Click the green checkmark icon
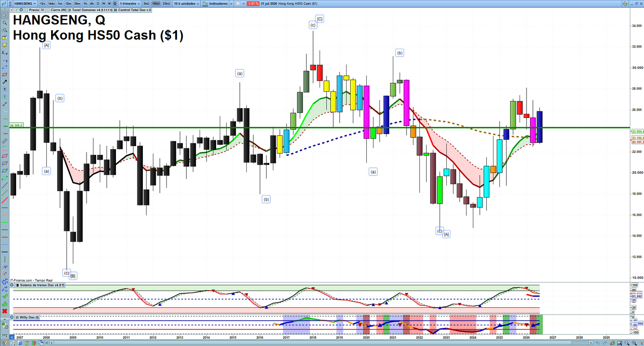The image size is (644, 346). tap(4, 297)
